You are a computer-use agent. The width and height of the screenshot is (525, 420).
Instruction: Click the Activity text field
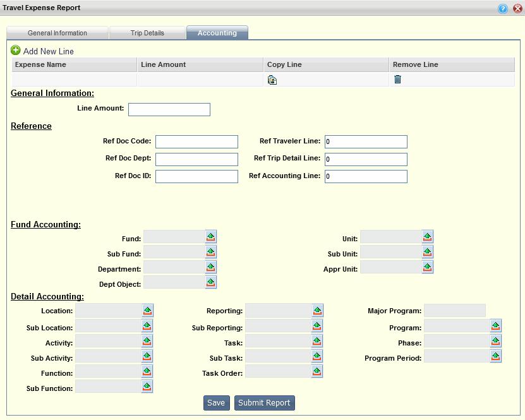pos(109,341)
